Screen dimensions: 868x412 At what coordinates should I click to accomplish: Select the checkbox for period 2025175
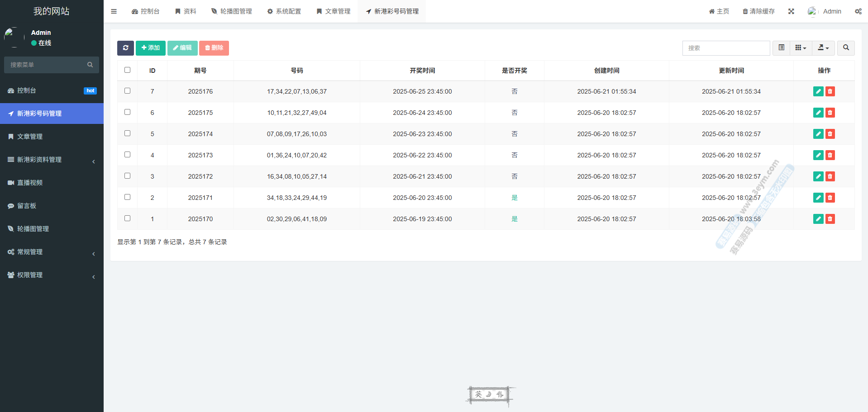click(127, 112)
